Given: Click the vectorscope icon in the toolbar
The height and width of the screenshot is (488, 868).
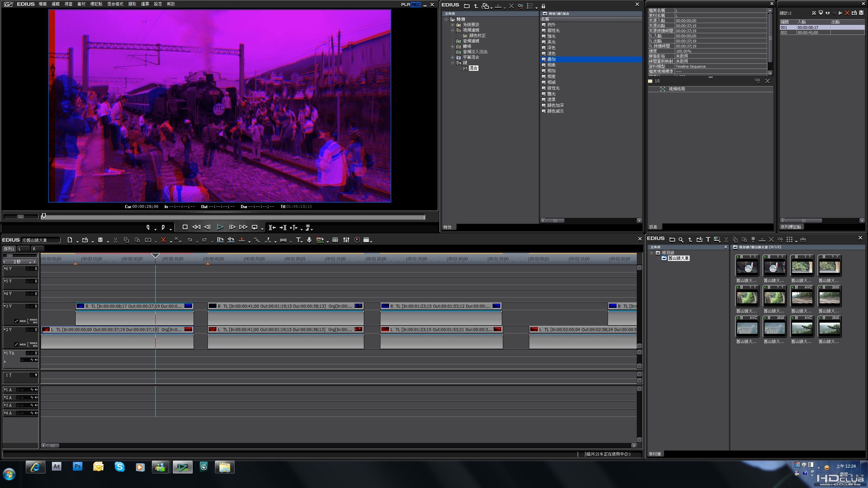Looking at the screenshot, I should point(357,240).
